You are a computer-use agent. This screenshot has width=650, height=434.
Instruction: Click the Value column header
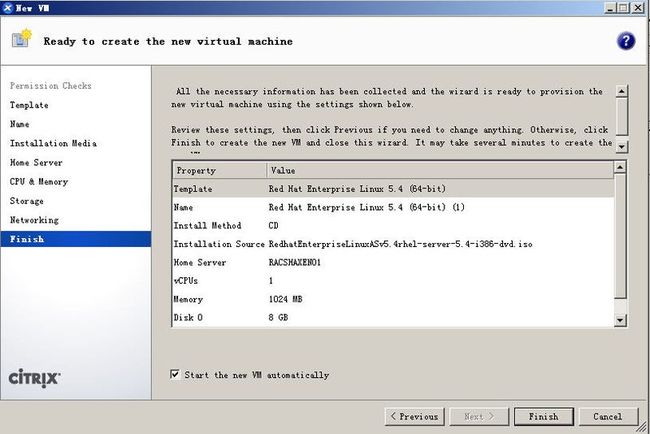click(x=440, y=170)
